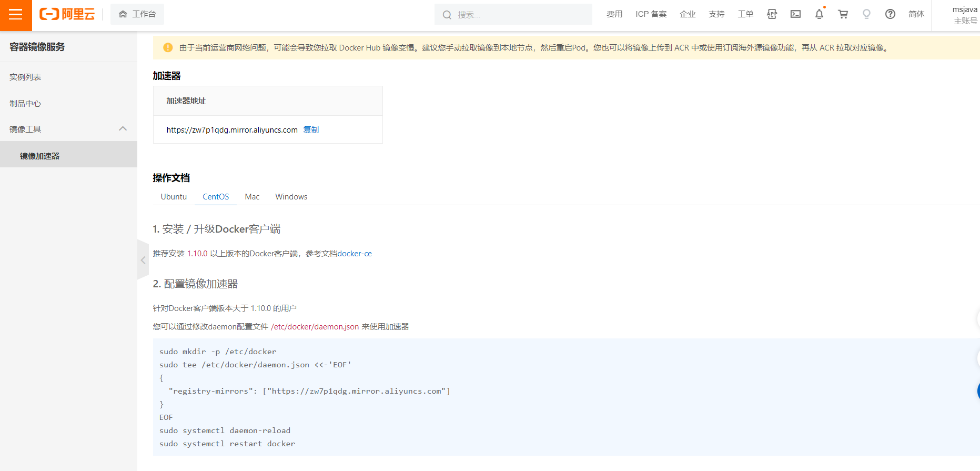Click 'sudo systemctl restart docker' line

click(227, 444)
